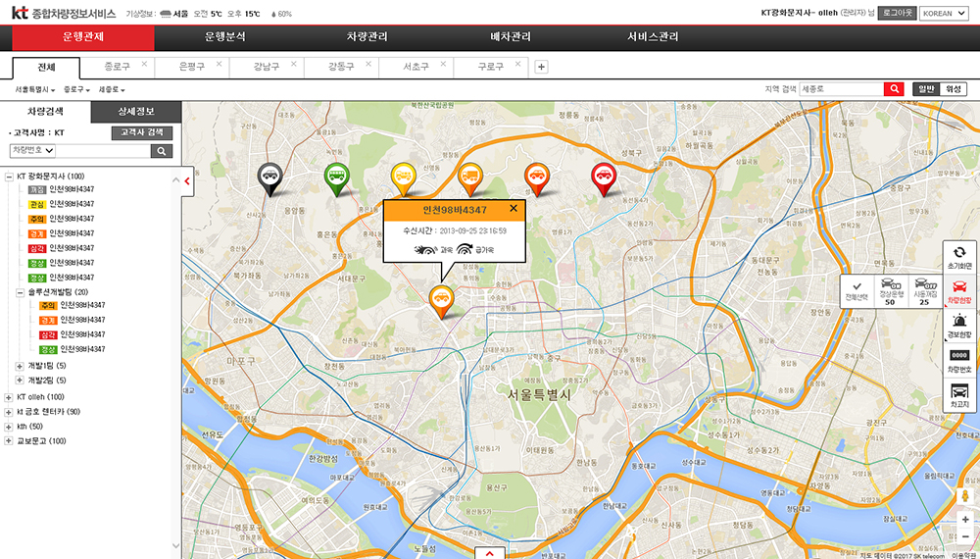Switch map to 일반 mode

pos(926,89)
